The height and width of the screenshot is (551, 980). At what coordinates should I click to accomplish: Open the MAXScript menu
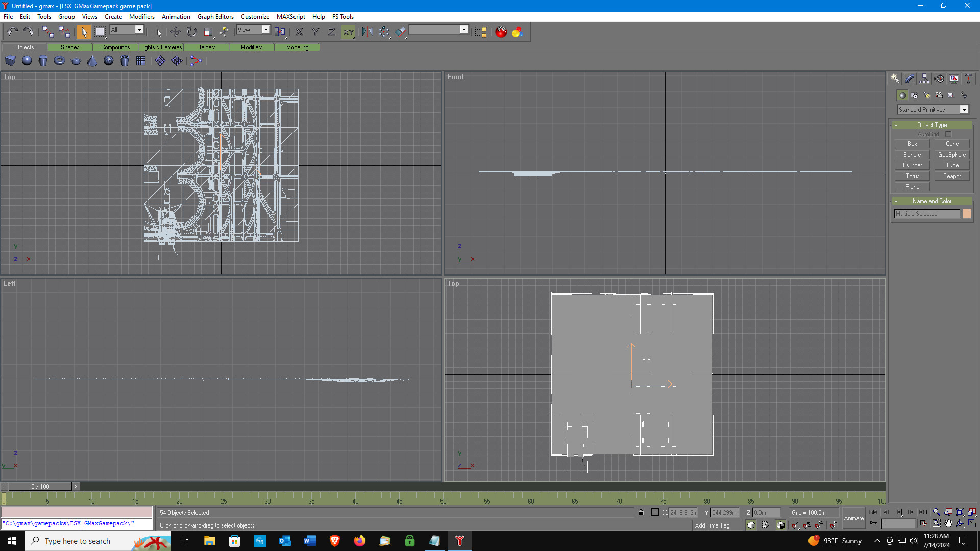click(290, 16)
